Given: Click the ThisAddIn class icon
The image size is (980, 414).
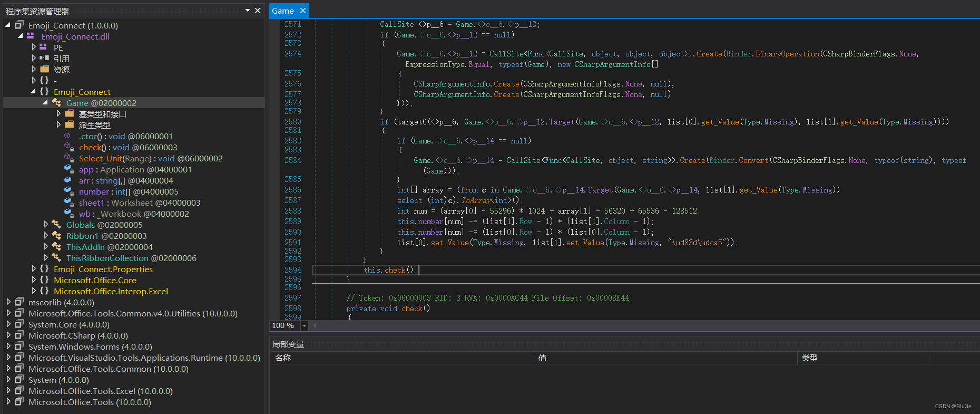Looking at the screenshot, I should (x=56, y=246).
